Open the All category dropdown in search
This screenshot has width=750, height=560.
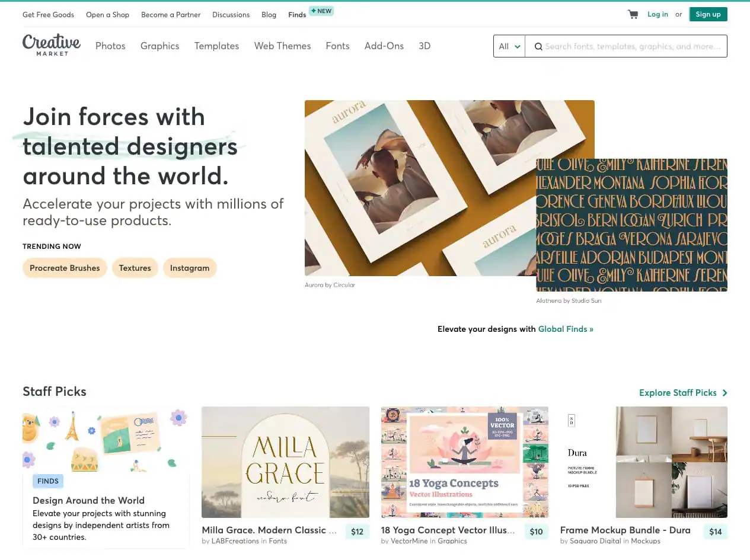click(x=509, y=46)
